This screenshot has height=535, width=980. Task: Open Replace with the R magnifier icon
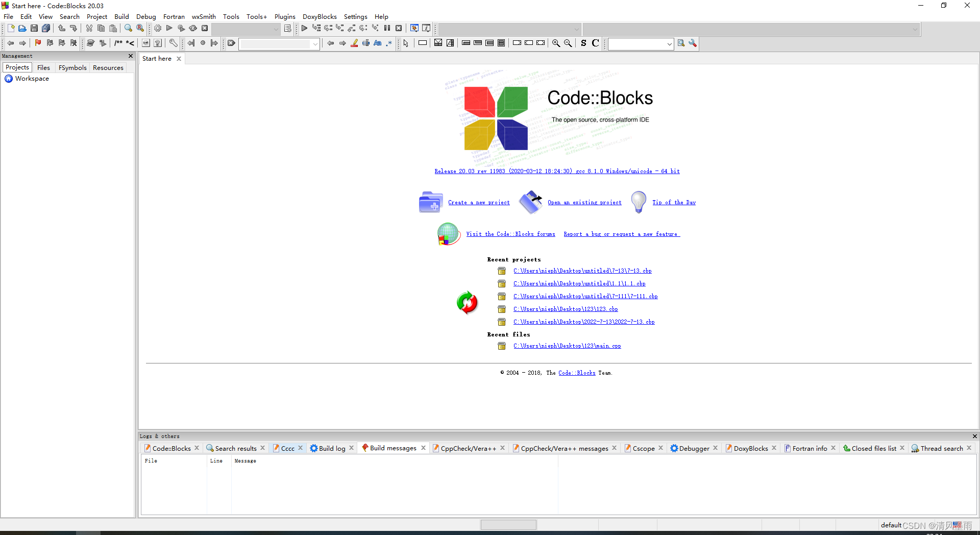140,29
